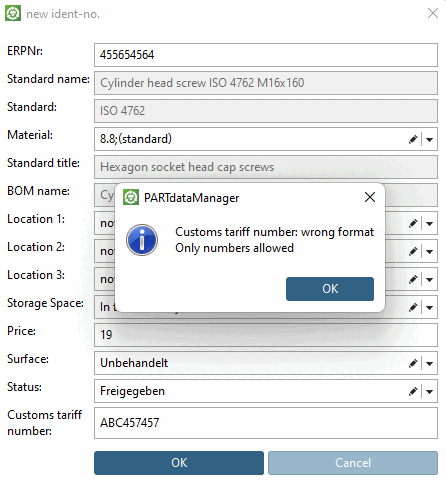
Task: Click the Cancel button
Action: pos(353,463)
